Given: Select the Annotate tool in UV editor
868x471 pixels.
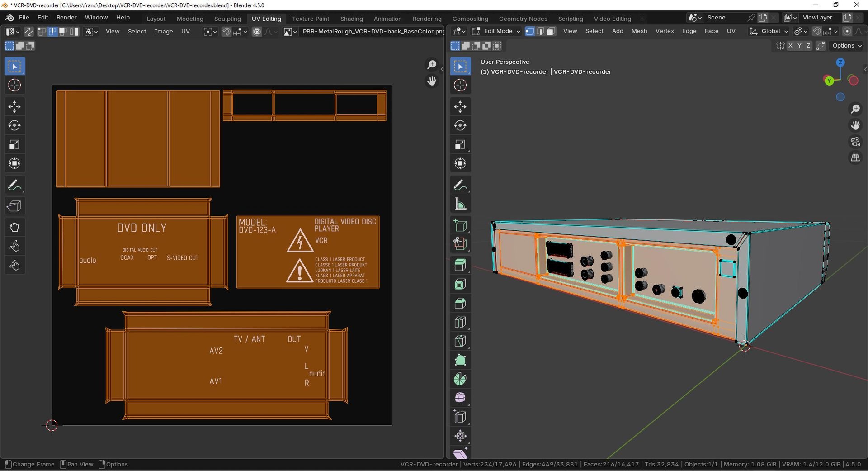Looking at the screenshot, I should [x=14, y=185].
